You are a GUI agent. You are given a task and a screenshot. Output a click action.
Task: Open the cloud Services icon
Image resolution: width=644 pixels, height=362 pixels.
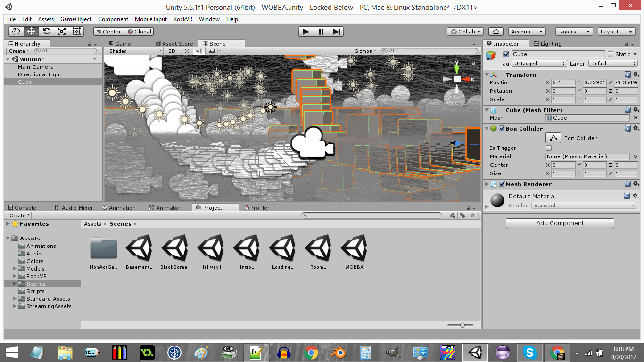click(495, 32)
